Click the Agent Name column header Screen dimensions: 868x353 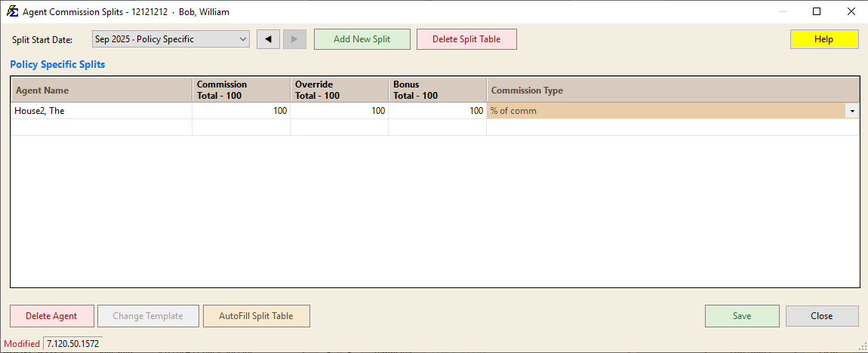click(x=102, y=91)
